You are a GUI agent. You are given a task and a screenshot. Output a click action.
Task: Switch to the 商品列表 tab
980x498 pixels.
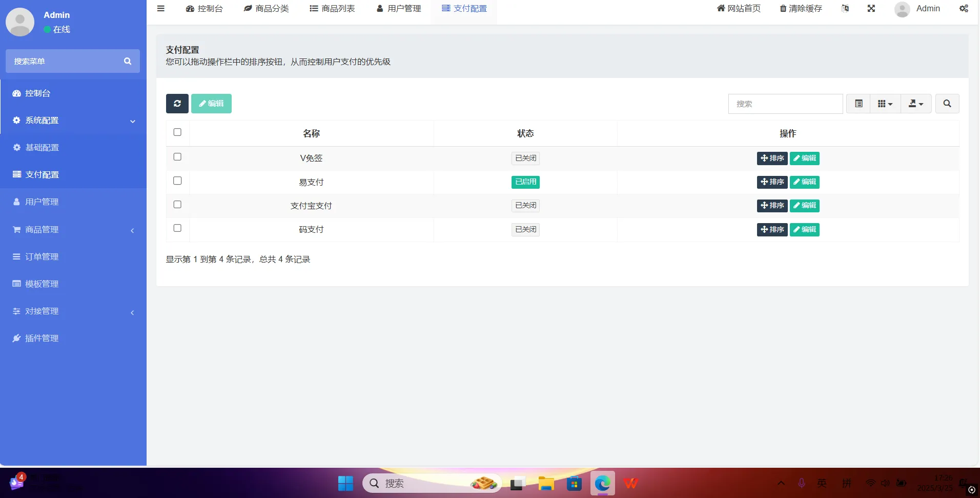click(332, 8)
